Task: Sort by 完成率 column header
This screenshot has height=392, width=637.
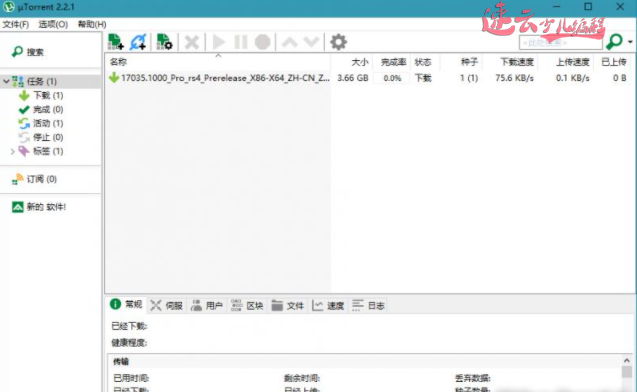Action: tap(392, 62)
